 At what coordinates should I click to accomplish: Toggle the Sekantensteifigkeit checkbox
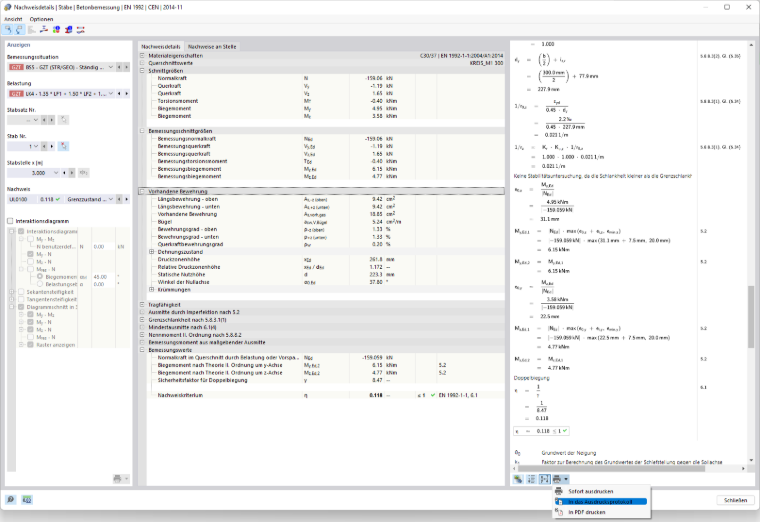click(x=21, y=292)
